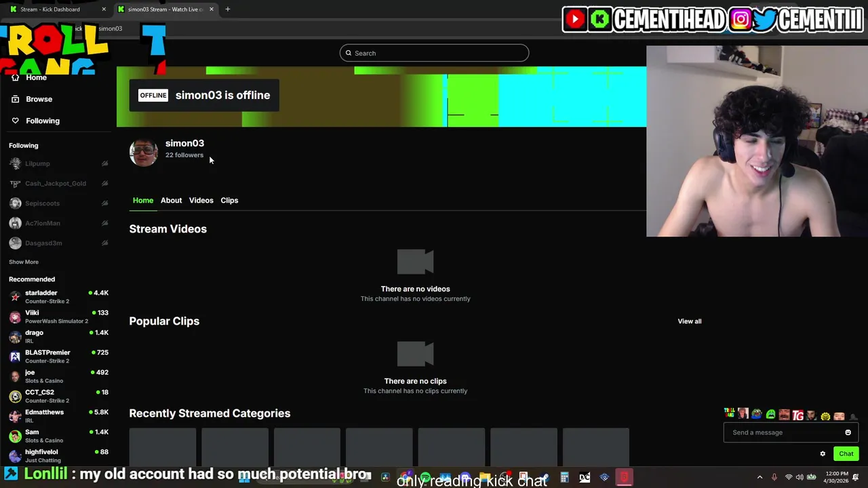Click the volume tray icon

pos(800,477)
